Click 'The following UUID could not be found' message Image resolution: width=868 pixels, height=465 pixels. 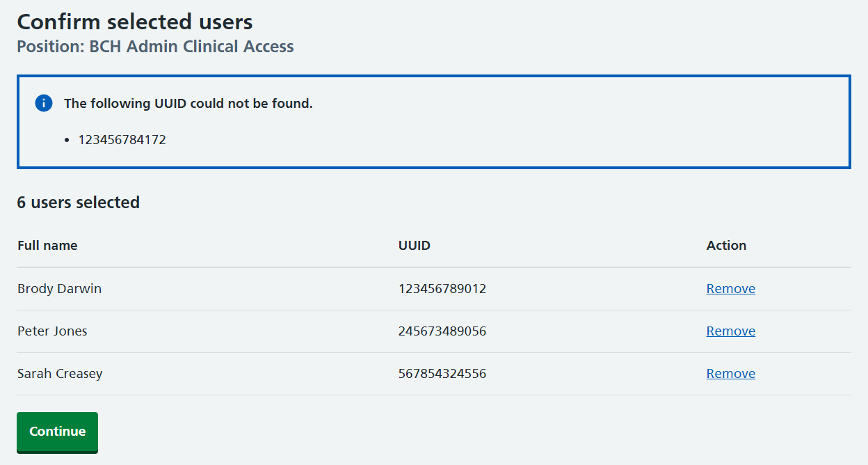188,104
